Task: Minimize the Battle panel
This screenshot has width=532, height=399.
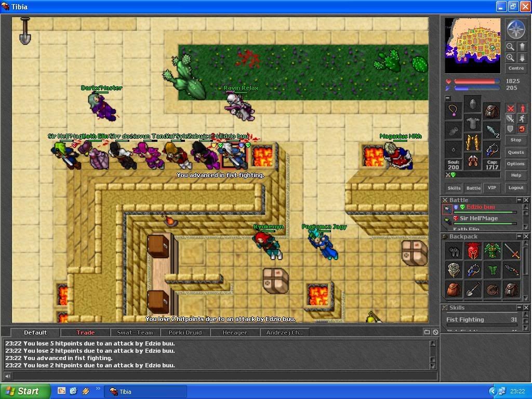Action: point(519,200)
